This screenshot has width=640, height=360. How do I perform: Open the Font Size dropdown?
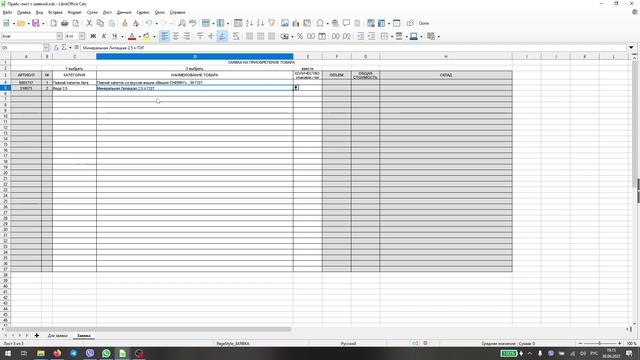click(x=82, y=36)
